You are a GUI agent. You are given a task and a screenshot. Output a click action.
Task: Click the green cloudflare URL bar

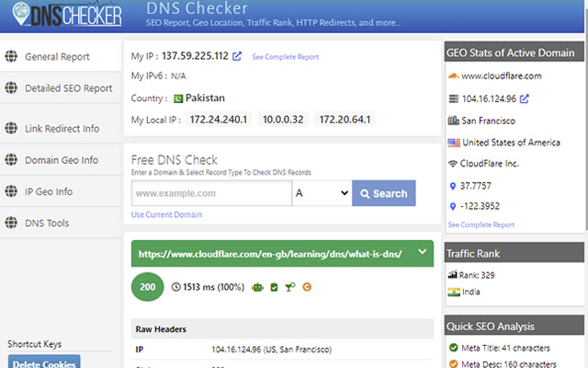coord(282,254)
